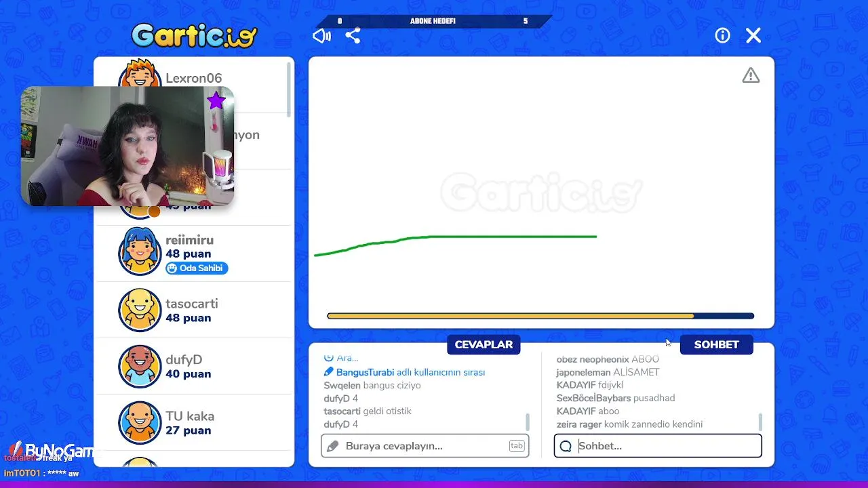Click 'japoneleman ALİSAMET' chat message
Image resolution: width=868 pixels, height=488 pixels.
click(608, 372)
